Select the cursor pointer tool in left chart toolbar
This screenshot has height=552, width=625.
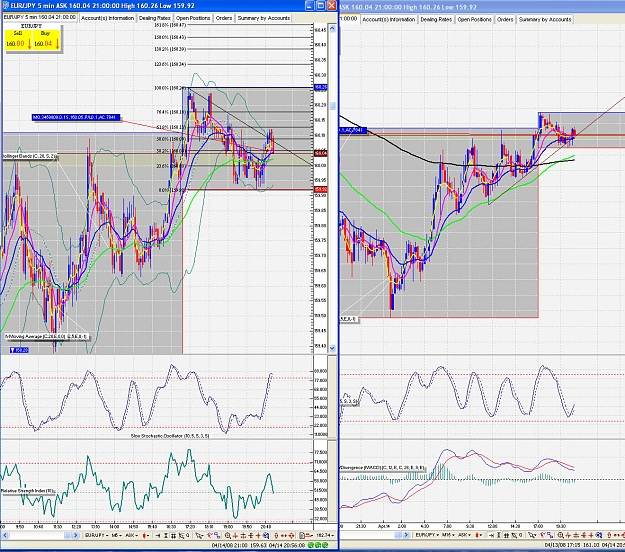(199, 535)
